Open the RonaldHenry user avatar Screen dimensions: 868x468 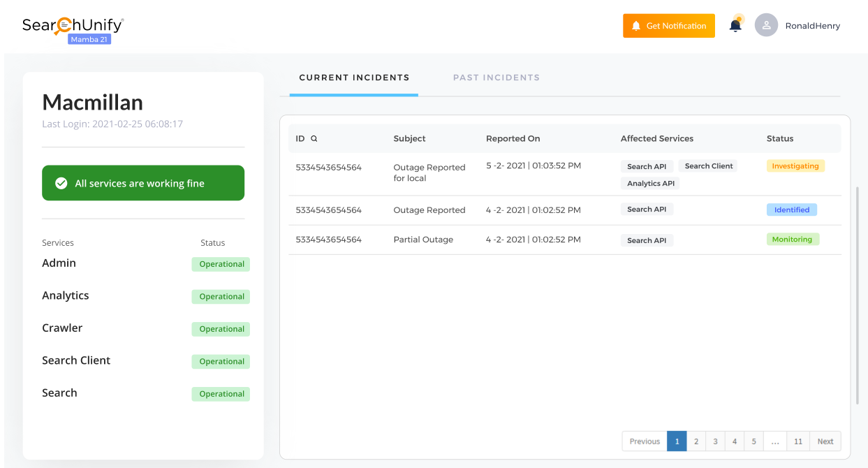766,26
